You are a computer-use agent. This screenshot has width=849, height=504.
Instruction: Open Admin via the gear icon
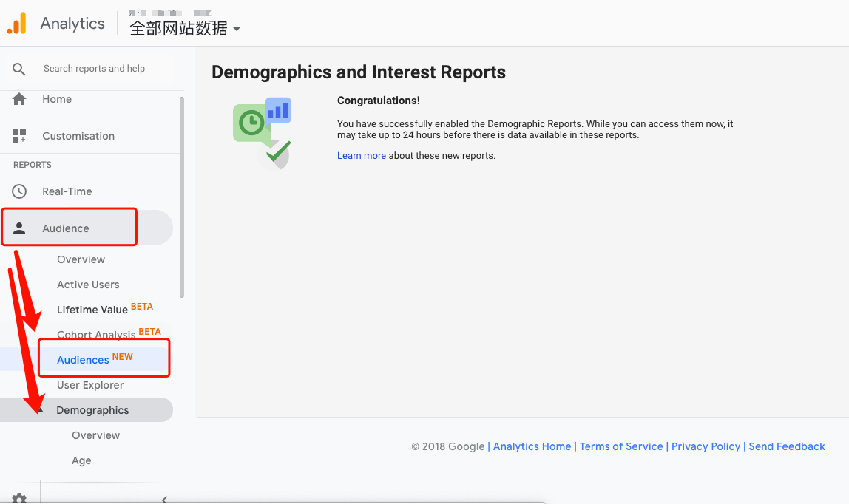pos(19,499)
